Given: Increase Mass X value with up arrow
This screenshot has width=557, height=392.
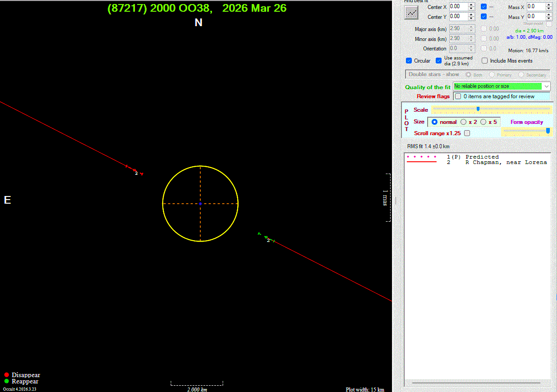Looking at the screenshot, I should tap(548, 5).
